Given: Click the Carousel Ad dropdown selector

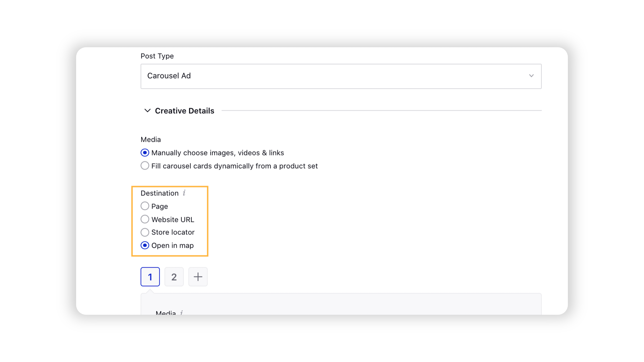Looking at the screenshot, I should click(341, 76).
